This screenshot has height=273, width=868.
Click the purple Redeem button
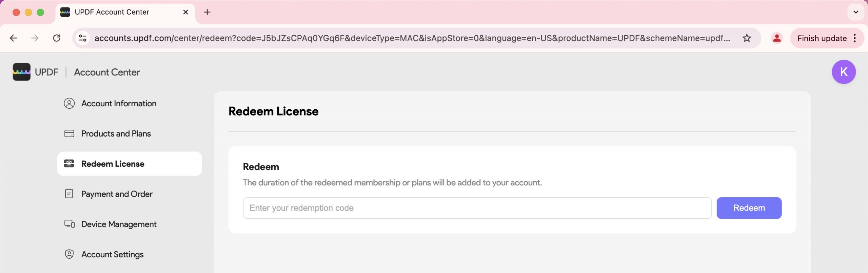click(x=749, y=208)
